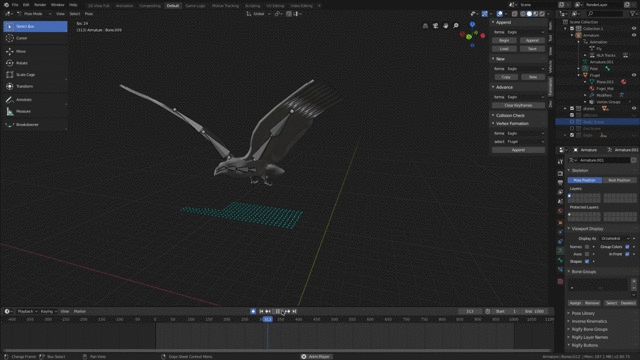The image size is (640, 360).
Task: Switch to the Scripting workspace tab
Action: tap(252, 6)
